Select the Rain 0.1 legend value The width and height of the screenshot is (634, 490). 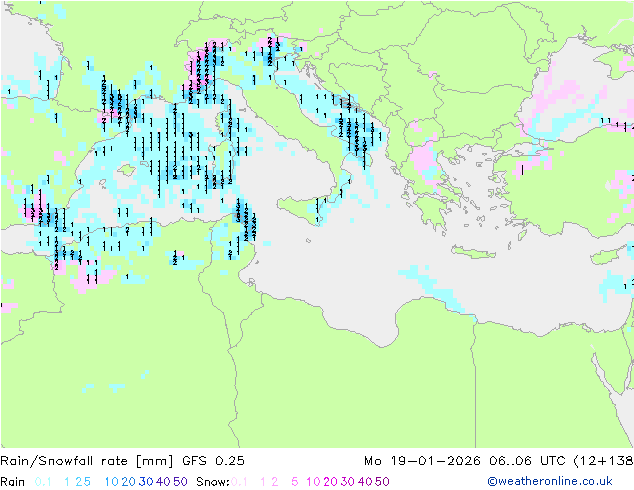click(x=43, y=482)
